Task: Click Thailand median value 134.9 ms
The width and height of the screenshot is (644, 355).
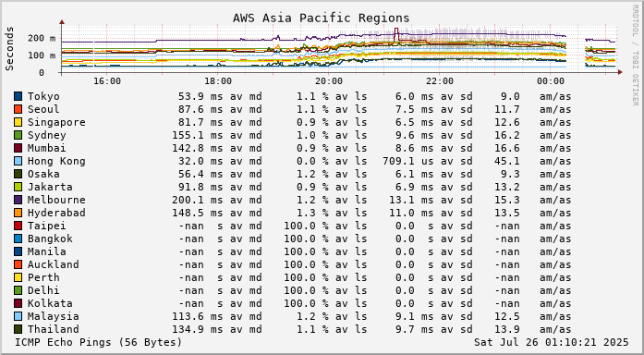Action: coord(197,329)
